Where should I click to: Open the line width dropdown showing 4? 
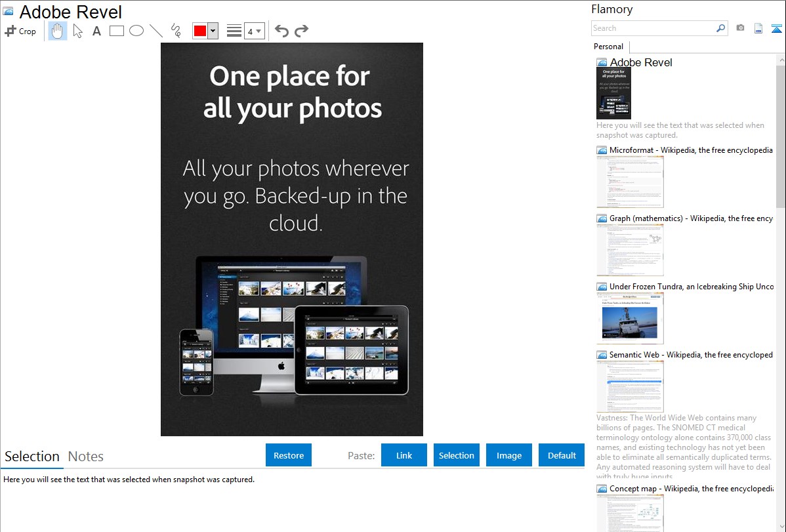click(x=254, y=31)
